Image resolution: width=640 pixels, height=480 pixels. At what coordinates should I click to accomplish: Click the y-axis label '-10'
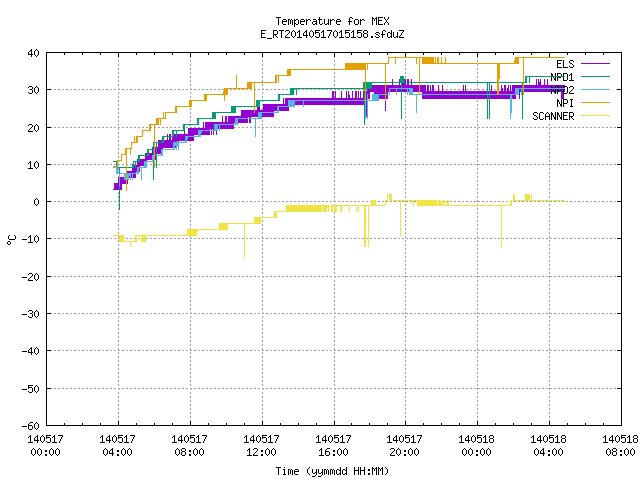click(x=31, y=239)
